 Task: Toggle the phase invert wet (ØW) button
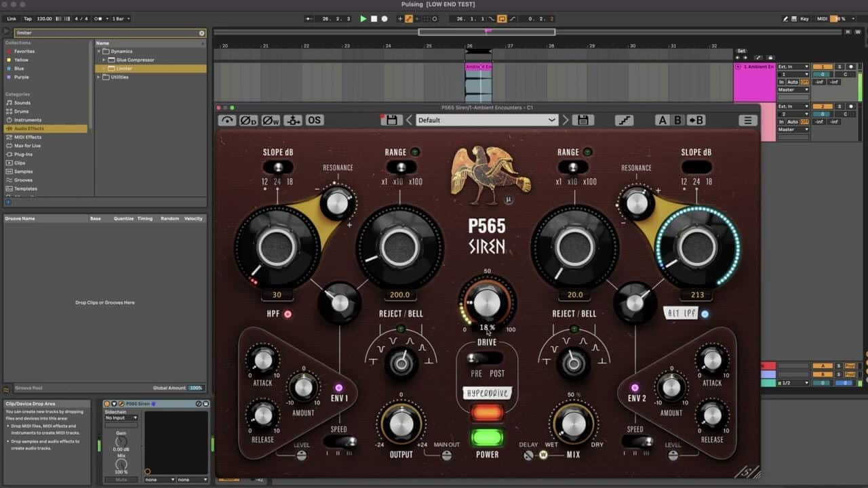pyautogui.click(x=271, y=120)
